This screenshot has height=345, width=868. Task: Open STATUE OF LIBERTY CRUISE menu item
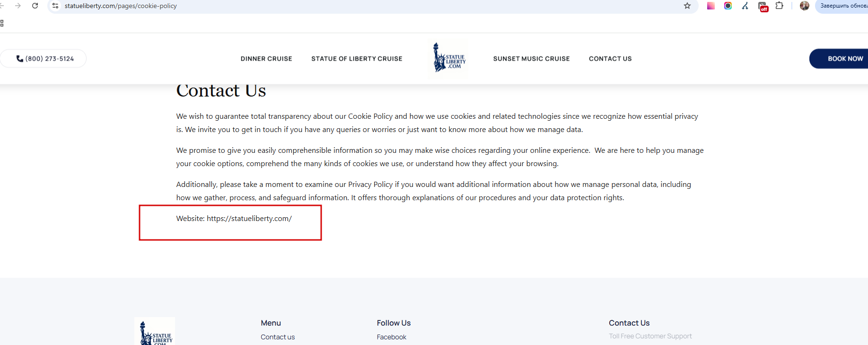357,59
